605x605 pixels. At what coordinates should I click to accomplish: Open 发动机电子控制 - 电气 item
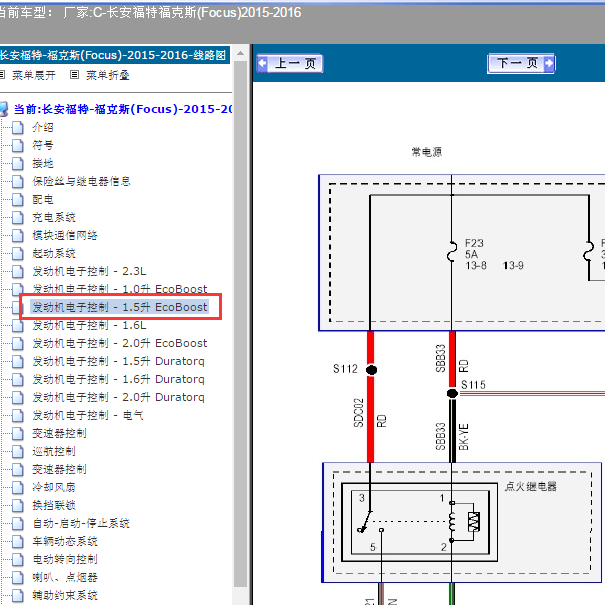pos(88,415)
